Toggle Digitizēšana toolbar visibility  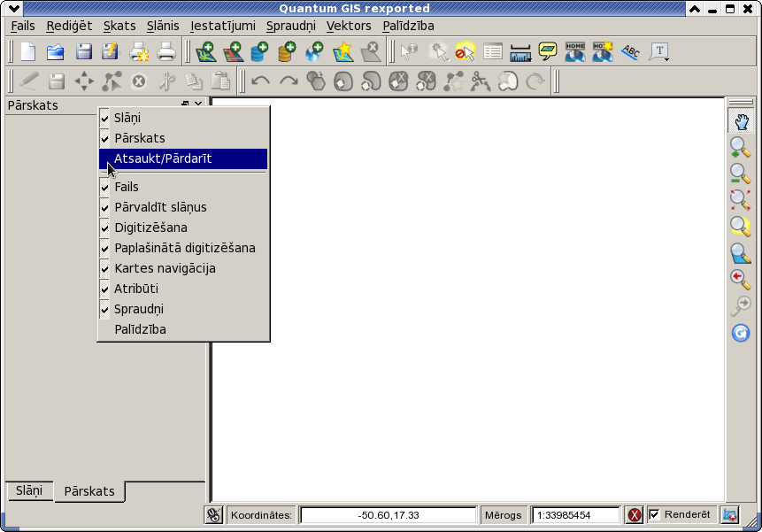(183, 227)
